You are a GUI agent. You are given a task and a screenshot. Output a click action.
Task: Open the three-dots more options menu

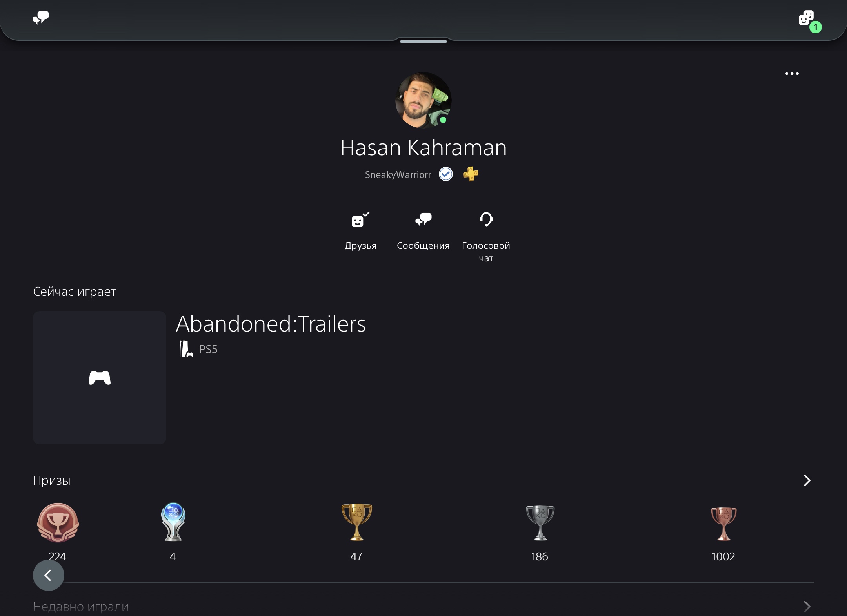pos(792,74)
